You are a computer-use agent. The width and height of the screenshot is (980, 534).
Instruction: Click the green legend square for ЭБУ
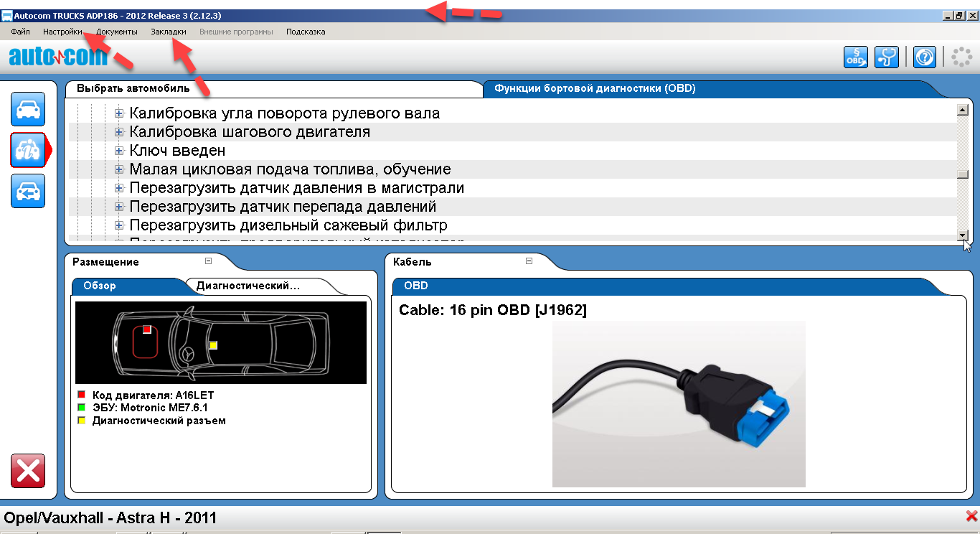point(82,408)
